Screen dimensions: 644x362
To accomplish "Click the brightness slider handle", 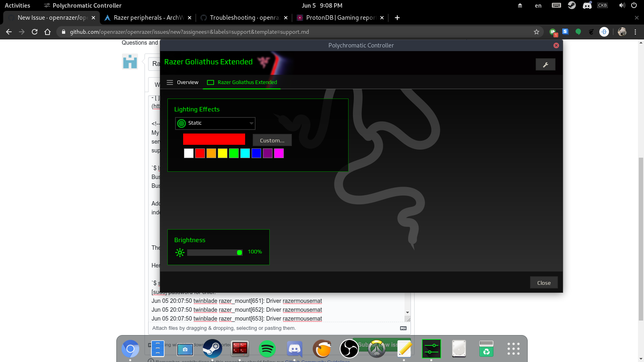I will [239, 253].
